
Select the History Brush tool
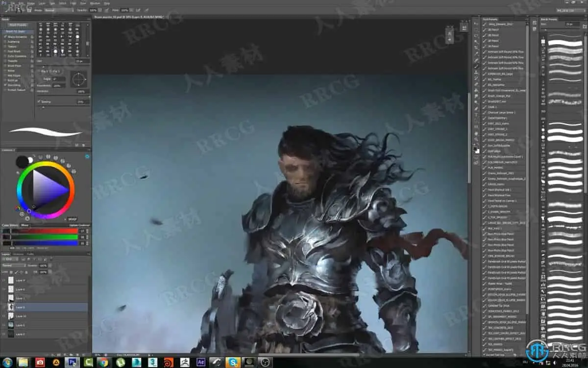[x=476, y=78]
